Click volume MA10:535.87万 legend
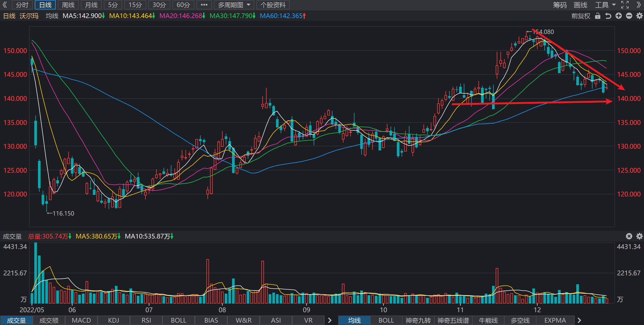 (x=149, y=236)
